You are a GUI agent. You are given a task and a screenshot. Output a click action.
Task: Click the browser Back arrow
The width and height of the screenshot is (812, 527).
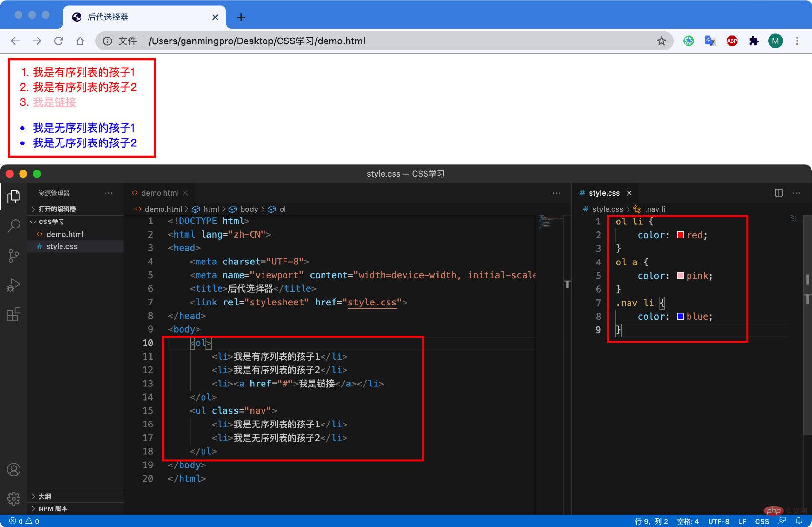tap(15, 41)
